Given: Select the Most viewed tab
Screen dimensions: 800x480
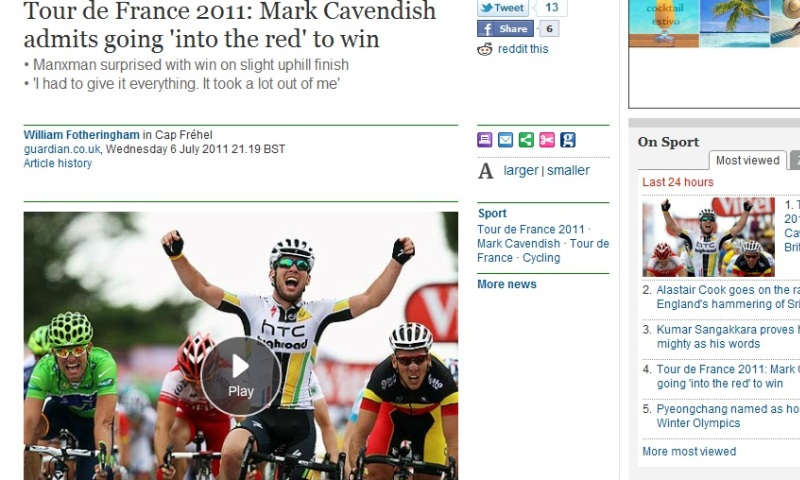Looking at the screenshot, I should click(747, 160).
